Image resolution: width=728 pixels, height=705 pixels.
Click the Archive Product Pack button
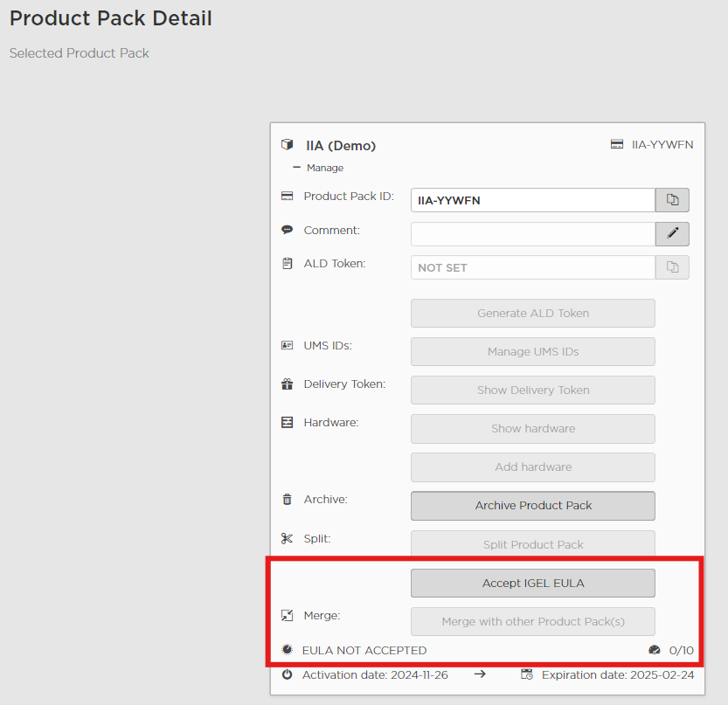[x=533, y=506]
